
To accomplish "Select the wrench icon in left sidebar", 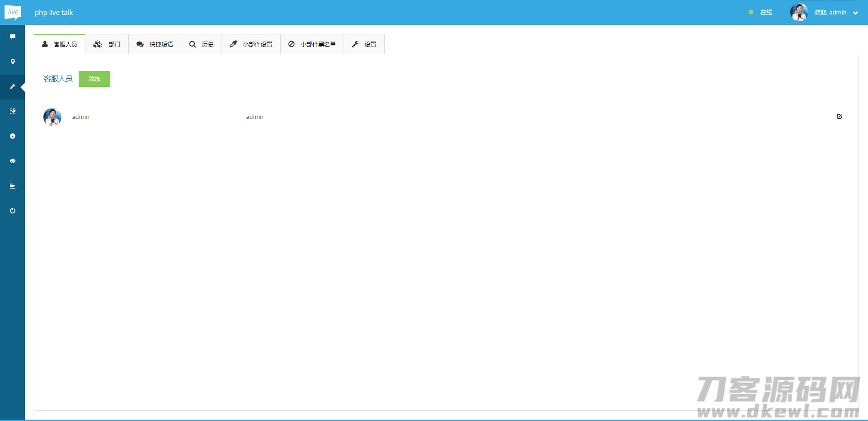I will (x=13, y=86).
